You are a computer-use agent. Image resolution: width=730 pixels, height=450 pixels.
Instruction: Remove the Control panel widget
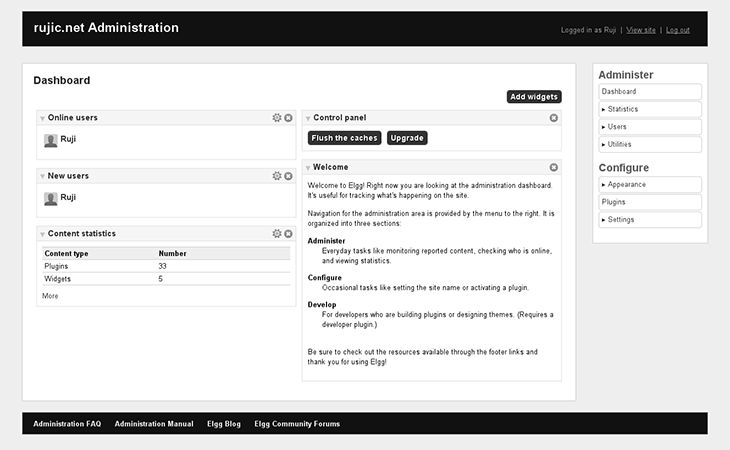(x=553, y=118)
